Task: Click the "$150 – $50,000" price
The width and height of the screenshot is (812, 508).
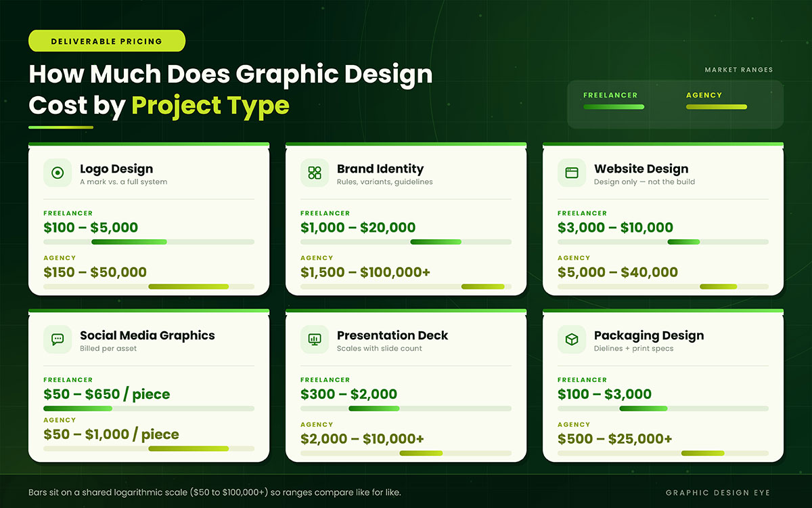Action: (95, 272)
